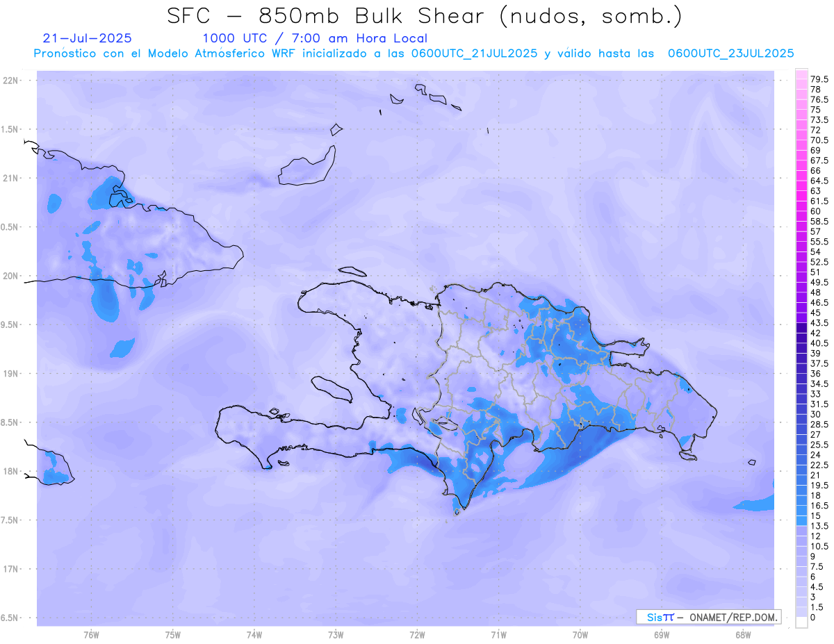This screenshot has height=644, width=834.
Task: Click the '19N' latitude label
Action: [x=12, y=374]
